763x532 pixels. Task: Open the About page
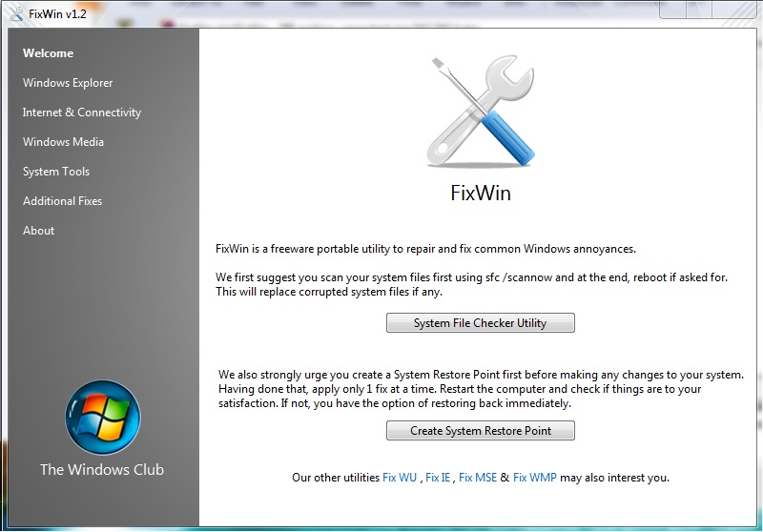pyautogui.click(x=38, y=231)
